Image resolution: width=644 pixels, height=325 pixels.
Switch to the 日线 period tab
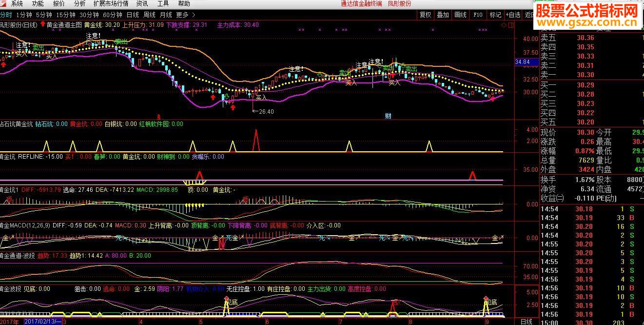(x=133, y=15)
